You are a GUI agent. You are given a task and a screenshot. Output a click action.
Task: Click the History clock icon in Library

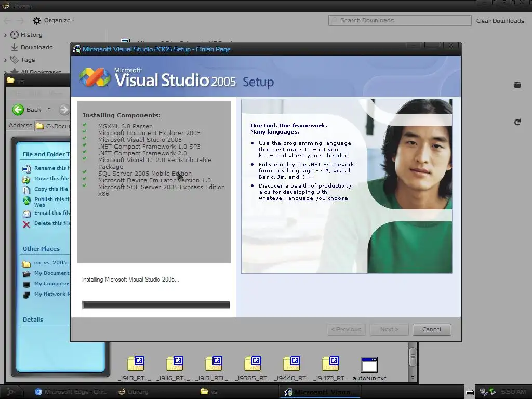pos(14,35)
